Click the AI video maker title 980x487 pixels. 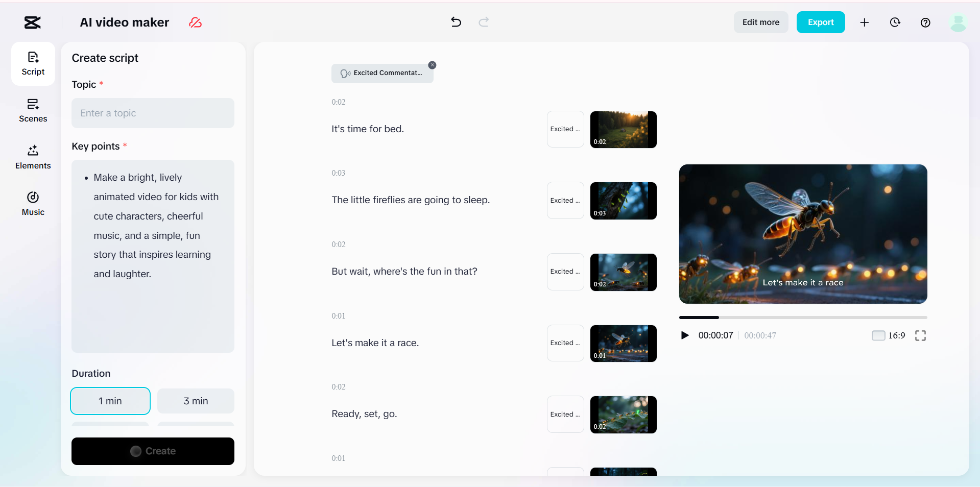coord(125,22)
